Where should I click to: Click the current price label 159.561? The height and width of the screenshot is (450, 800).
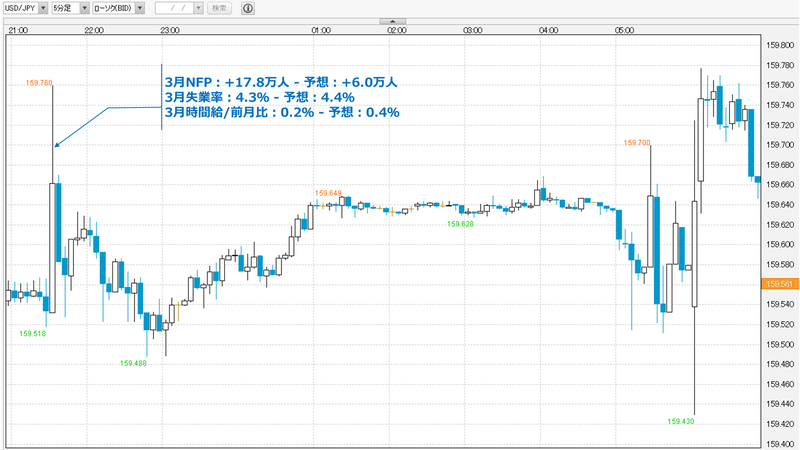pos(780,284)
